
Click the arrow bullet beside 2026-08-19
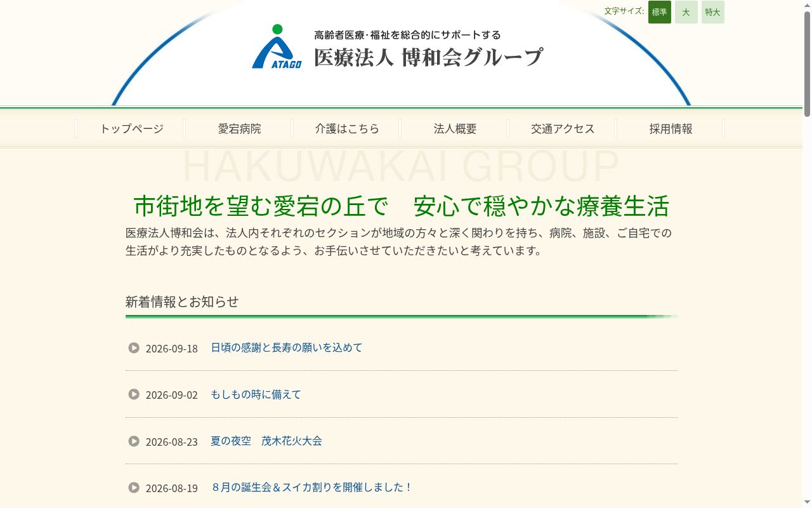tap(134, 488)
